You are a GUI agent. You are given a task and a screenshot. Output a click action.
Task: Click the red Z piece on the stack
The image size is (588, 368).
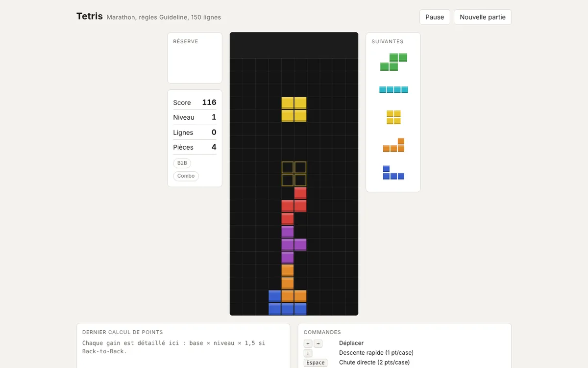coord(294,206)
